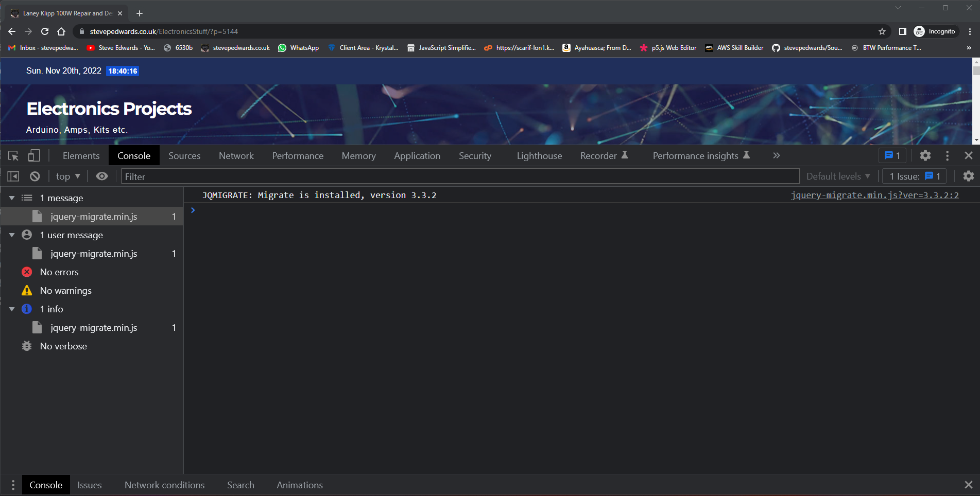Click the 1 Issue button
Screen dimensions: 980x496
pyautogui.click(x=915, y=176)
